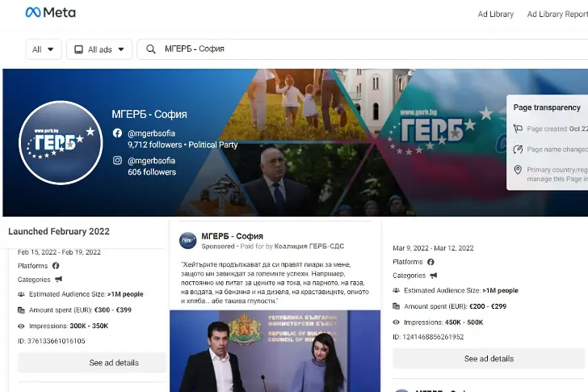Viewport: 588px width, 392px height.
Task: Click Facebook platform icon in the Feb 15 ad
Action: (56, 266)
